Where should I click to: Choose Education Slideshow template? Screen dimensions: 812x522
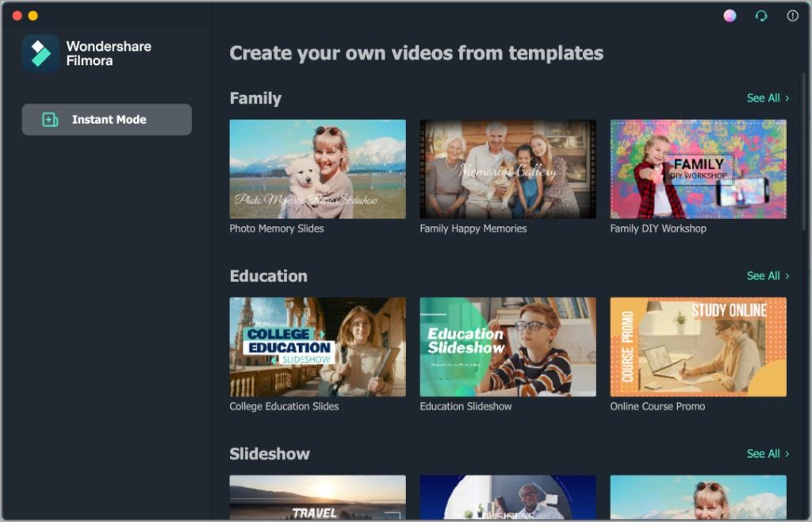click(507, 347)
